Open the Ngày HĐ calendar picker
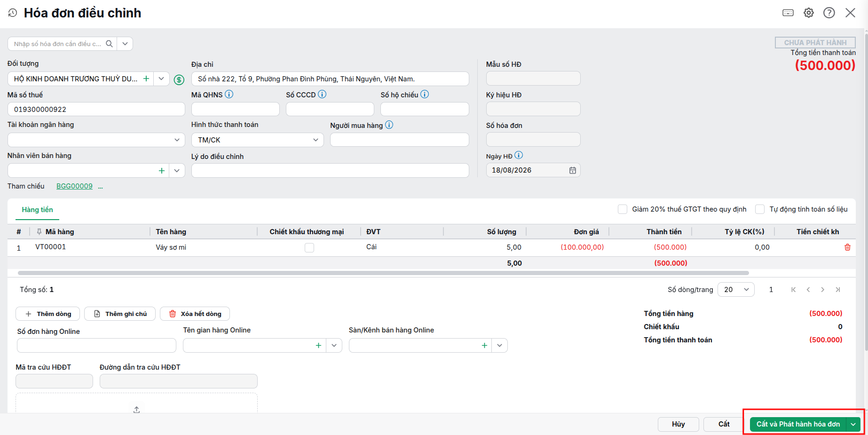This screenshot has width=868, height=435. click(573, 170)
